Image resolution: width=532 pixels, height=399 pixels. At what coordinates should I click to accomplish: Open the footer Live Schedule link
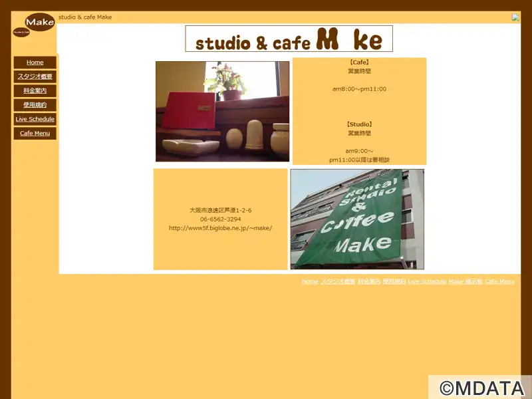pyautogui.click(x=427, y=282)
